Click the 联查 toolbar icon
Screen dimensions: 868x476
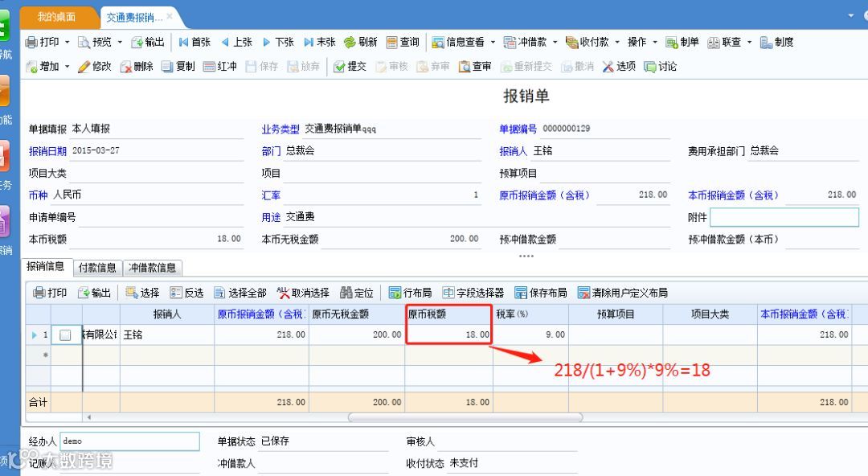(714, 42)
